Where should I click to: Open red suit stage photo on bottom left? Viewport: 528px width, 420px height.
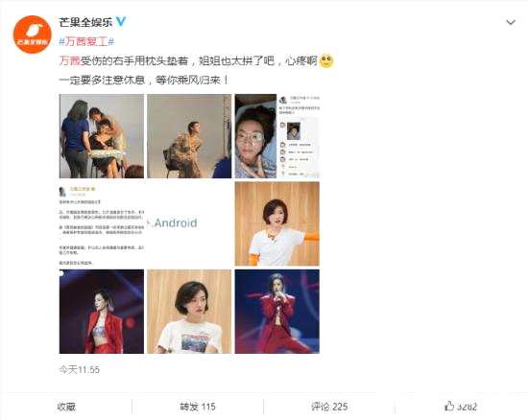[x=102, y=312]
